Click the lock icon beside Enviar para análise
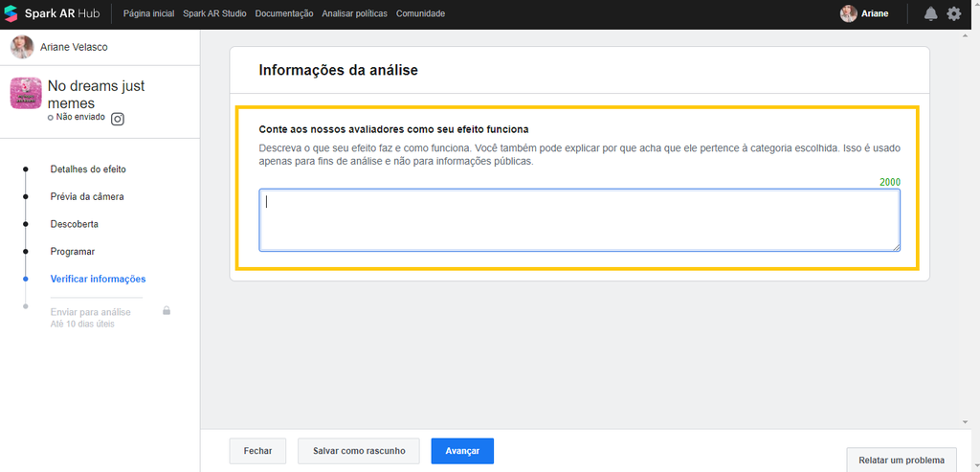This screenshot has width=980, height=472. tap(167, 310)
